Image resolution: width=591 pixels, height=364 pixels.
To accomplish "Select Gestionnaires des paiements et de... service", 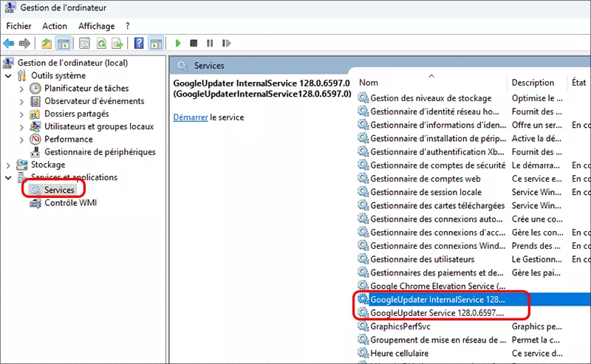I will pos(437,272).
